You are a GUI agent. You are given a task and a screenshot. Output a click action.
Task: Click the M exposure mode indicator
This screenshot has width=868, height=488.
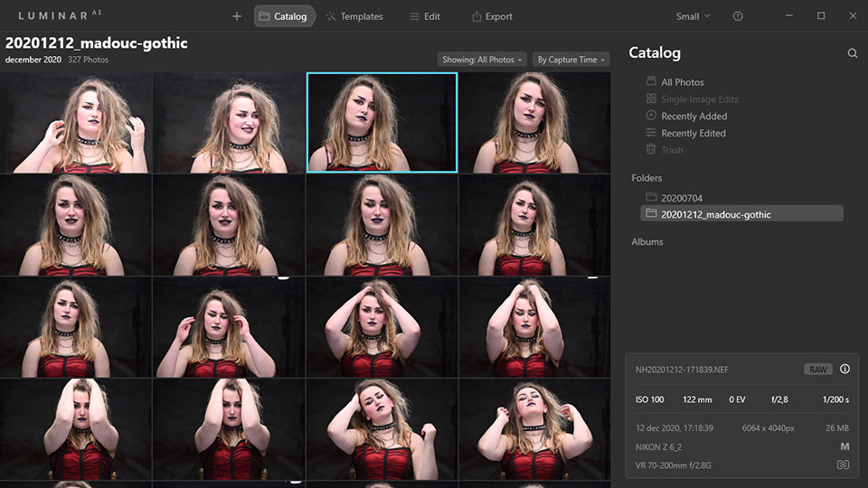pos(844,446)
